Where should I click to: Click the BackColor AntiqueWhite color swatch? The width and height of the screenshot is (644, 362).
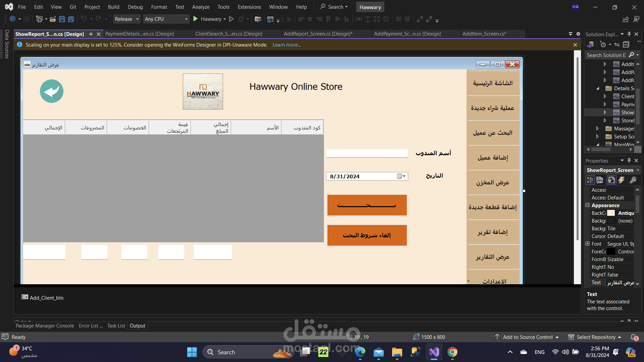611,213
